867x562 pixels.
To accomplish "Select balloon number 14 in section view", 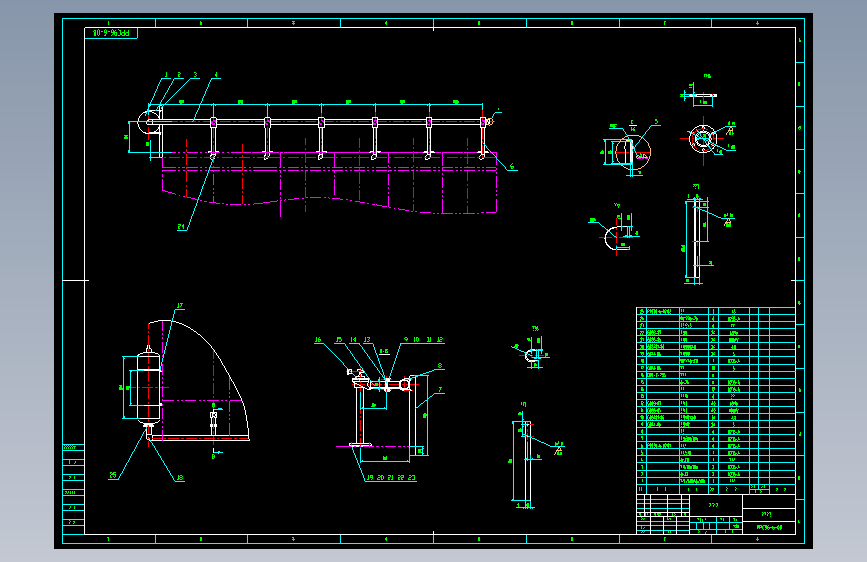I will [353, 340].
